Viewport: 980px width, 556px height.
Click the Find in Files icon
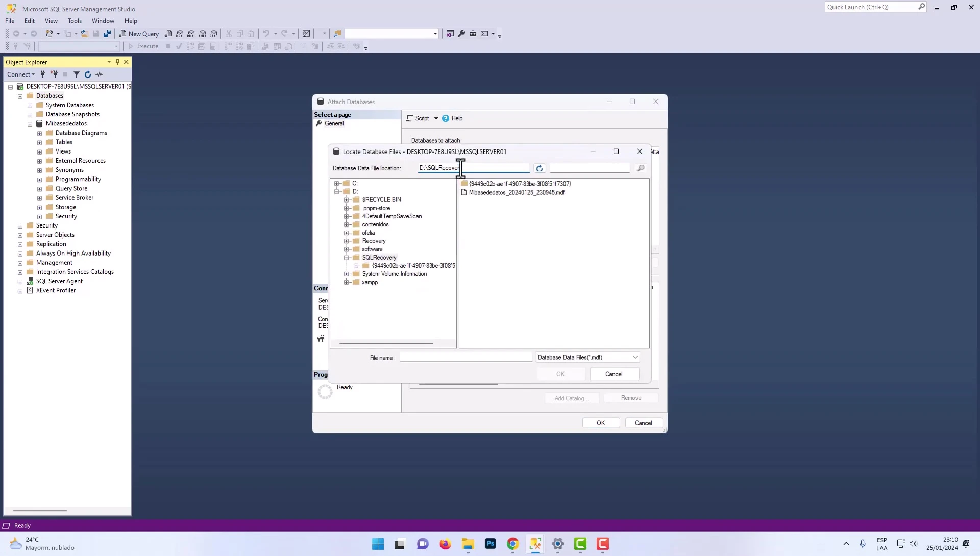337,34
